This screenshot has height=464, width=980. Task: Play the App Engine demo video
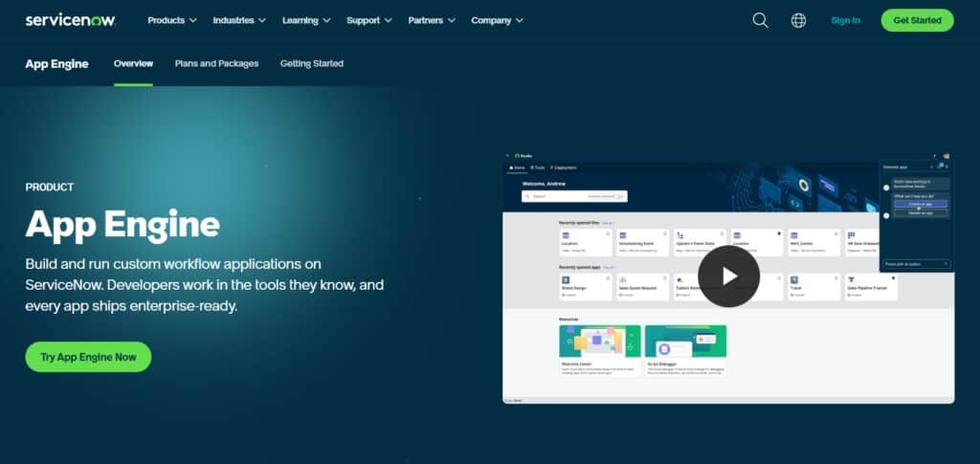pyautogui.click(x=728, y=276)
